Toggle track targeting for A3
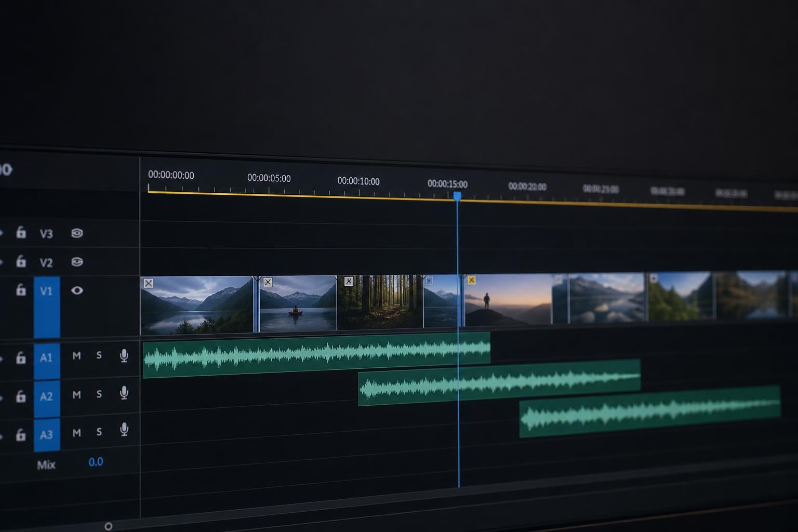This screenshot has height=532, width=798. (47, 435)
